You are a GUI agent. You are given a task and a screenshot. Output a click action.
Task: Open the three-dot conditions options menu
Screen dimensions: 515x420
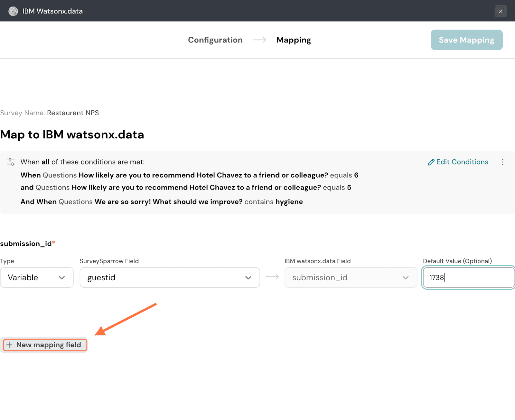click(x=502, y=162)
